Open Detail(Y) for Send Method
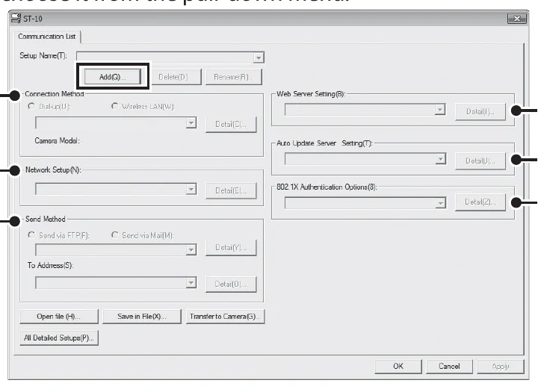The width and height of the screenshot is (538, 392). click(231, 248)
